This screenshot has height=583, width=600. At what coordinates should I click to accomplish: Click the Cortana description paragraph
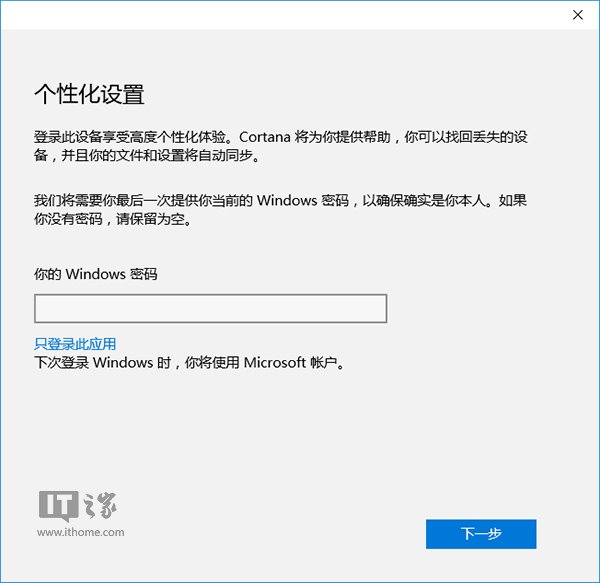281,146
